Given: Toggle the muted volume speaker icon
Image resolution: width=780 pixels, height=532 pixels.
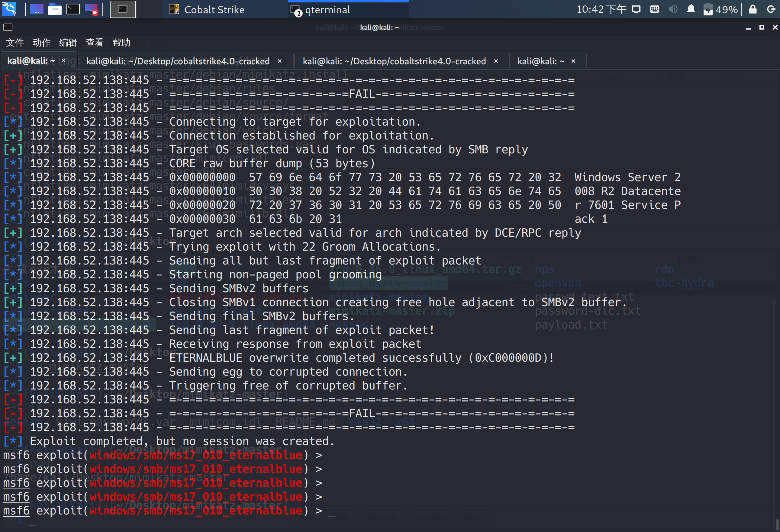Looking at the screenshot, I should (672, 9).
